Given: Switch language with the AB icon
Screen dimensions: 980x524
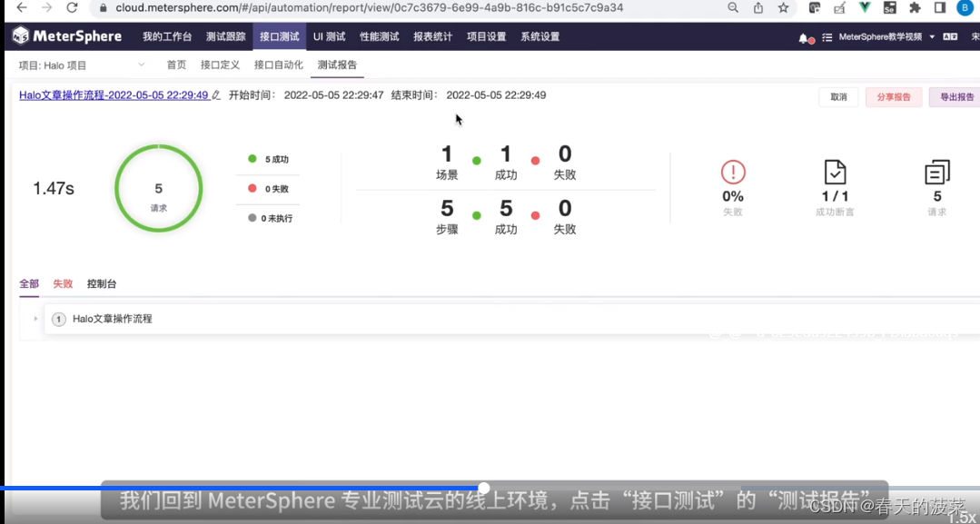Looking at the screenshot, I should 950,37.
